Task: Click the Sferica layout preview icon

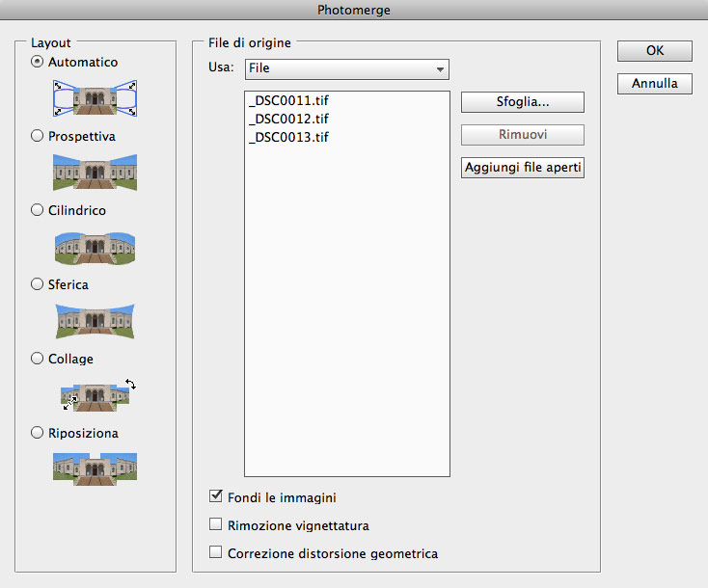Action: (x=95, y=321)
